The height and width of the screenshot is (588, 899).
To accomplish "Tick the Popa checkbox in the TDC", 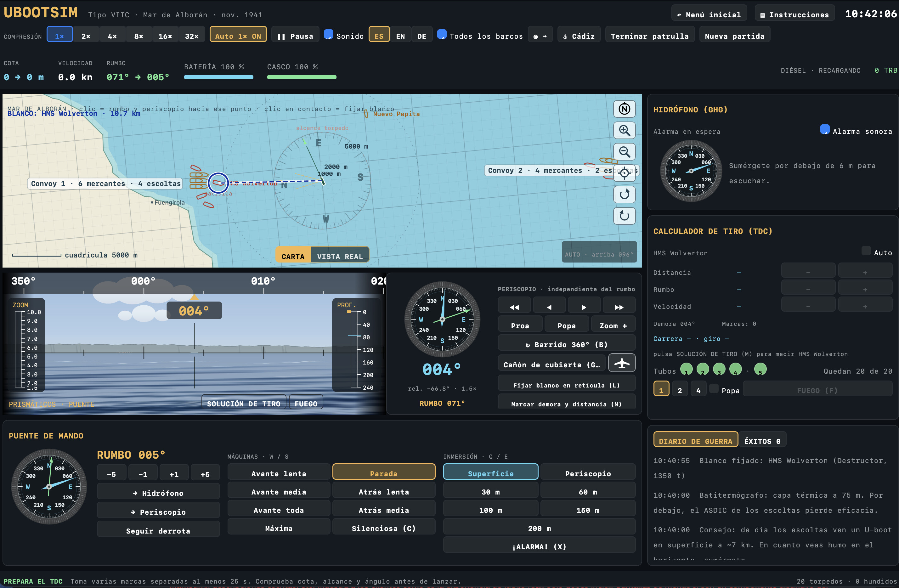I will pyautogui.click(x=714, y=388).
